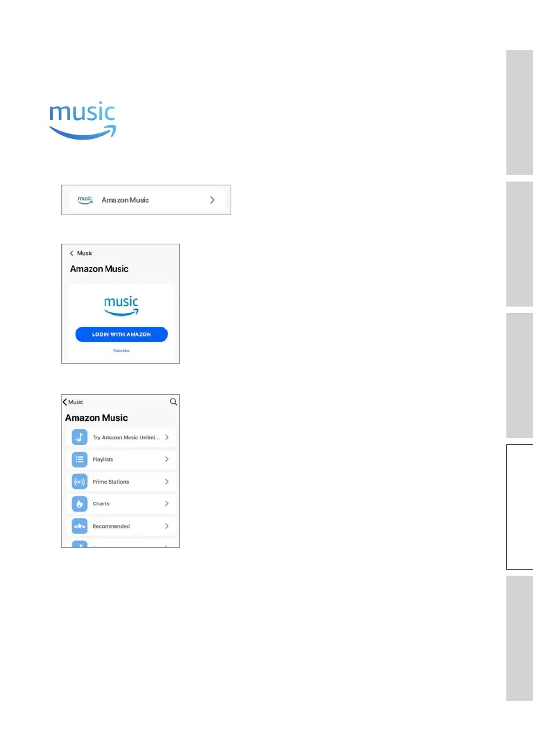Click the flame icon beside Charts
This screenshot has width=533, height=756.
[79, 504]
